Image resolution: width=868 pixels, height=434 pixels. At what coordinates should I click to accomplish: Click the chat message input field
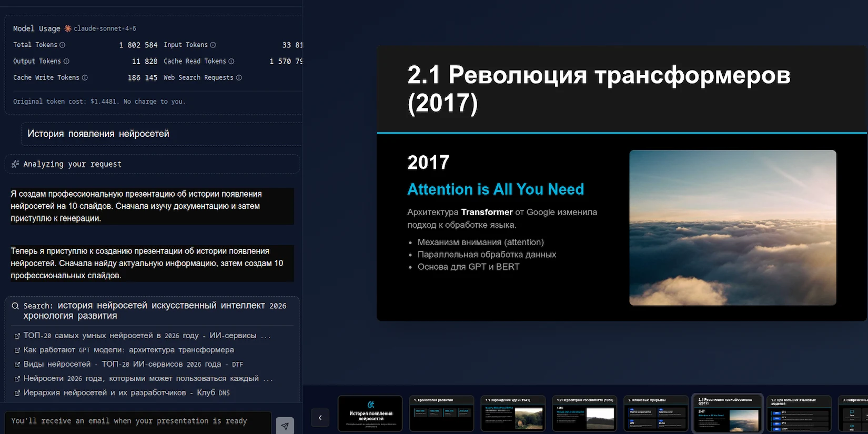(x=138, y=421)
